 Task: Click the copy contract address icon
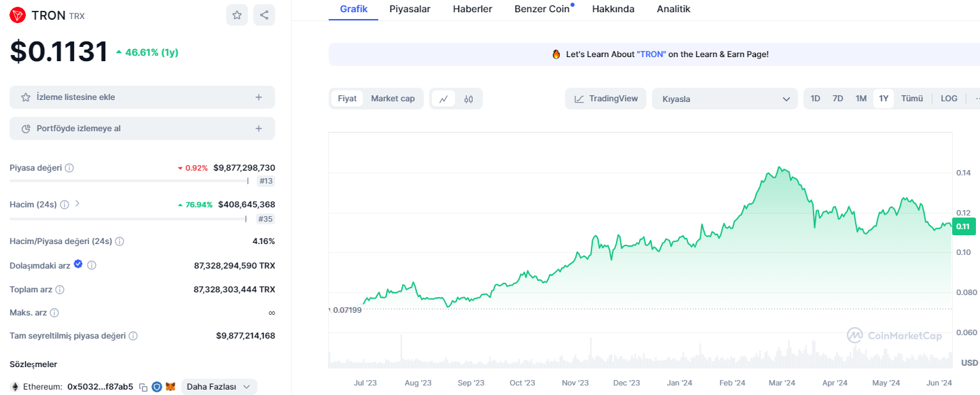pos(143,385)
